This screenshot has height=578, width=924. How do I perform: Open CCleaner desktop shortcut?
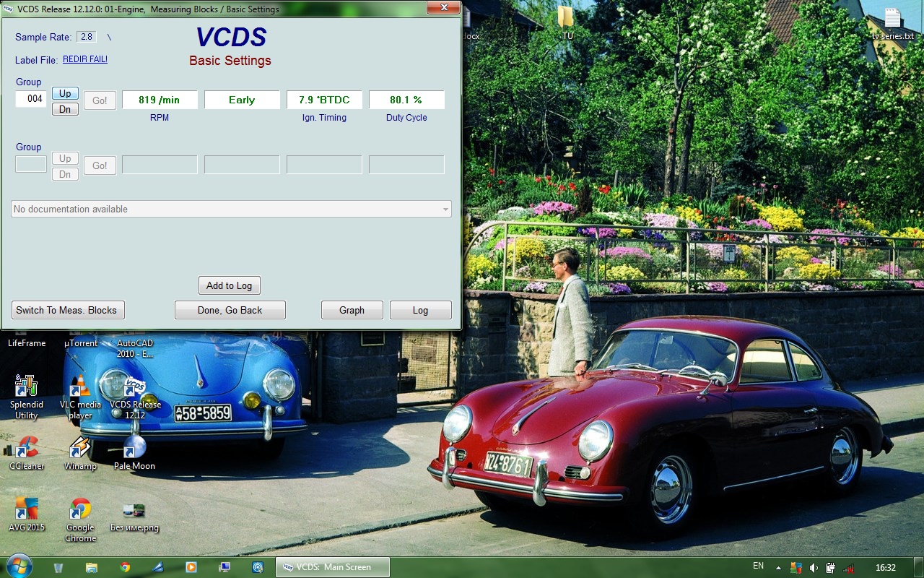(27, 449)
